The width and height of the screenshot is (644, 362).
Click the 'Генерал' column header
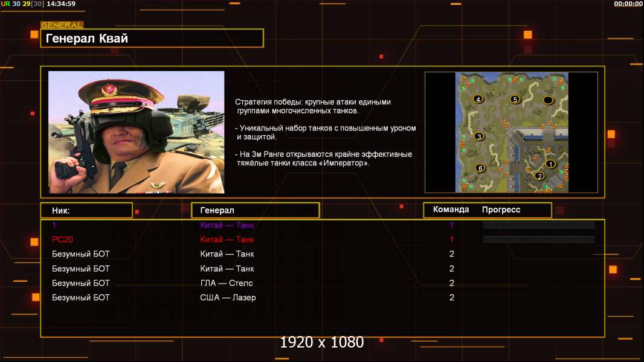pyautogui.click(x=256, y=211)
